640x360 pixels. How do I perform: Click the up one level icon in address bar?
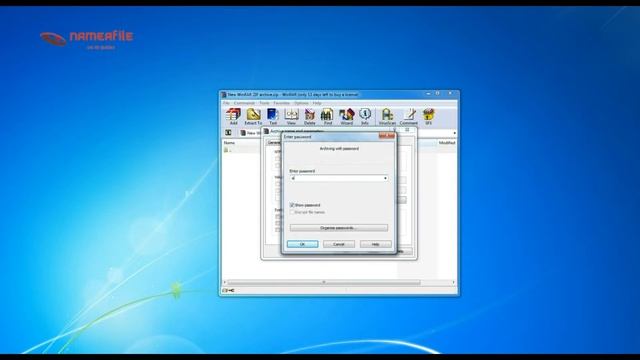point(228,133)
